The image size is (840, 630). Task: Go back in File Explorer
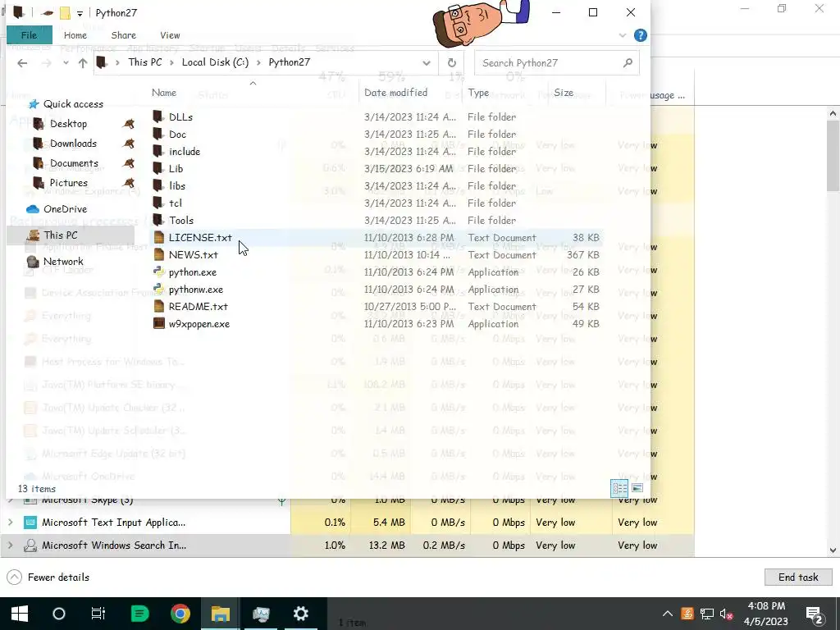22,63
